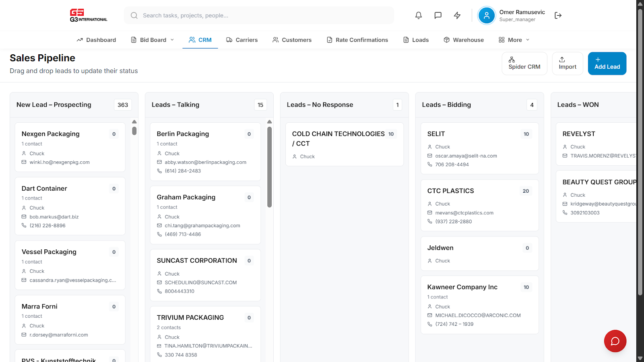This screenshot has height=362, width=644.
Task: Open the CTC PLASTICS lead title
Action: (x=451, y=191)
